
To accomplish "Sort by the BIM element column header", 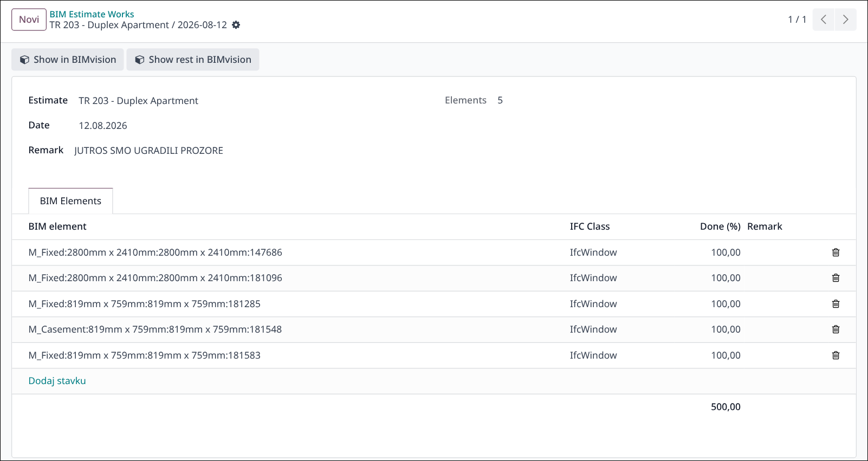I will click(57, 226).
